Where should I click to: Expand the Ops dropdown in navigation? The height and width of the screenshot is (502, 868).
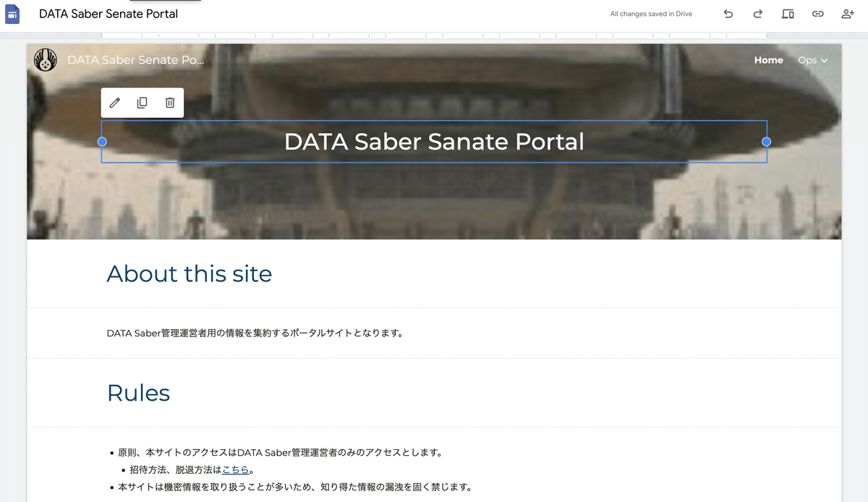point(812,60)
